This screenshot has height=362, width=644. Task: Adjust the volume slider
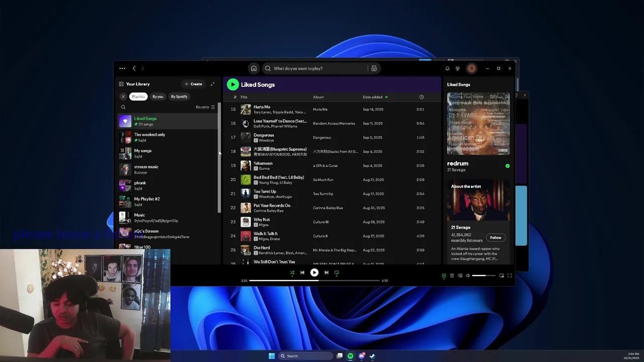point(484,276)
